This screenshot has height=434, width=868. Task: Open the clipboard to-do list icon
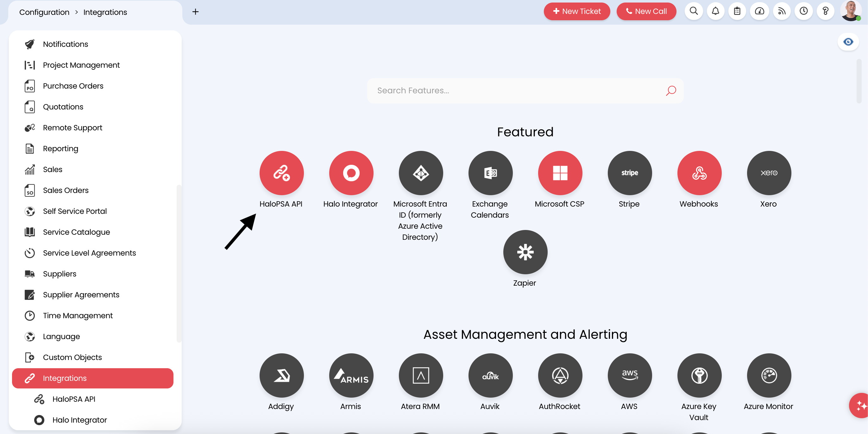pyautogui.click(x=737, y=11)
